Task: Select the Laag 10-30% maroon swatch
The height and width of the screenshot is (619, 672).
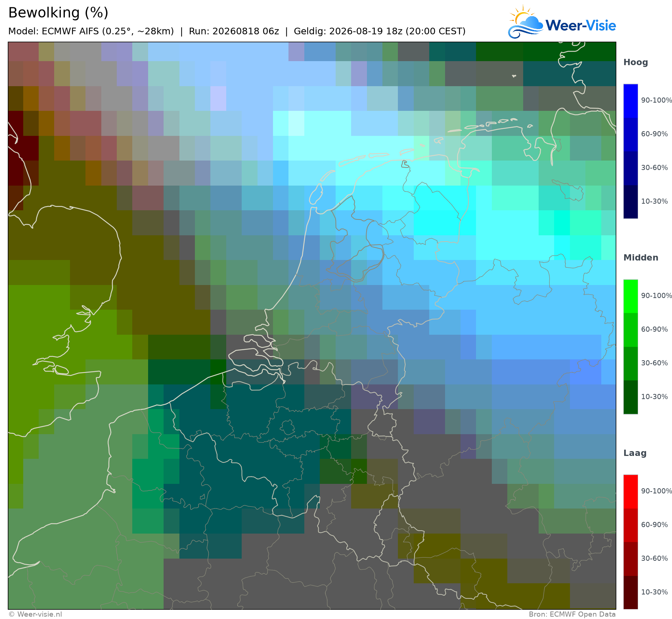Action: [x=630, y=593]
